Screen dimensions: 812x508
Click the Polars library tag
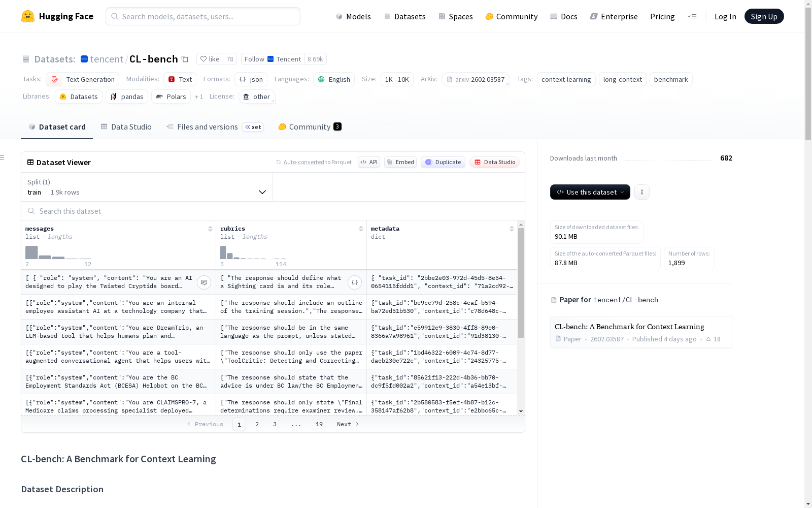coord(171,97)
